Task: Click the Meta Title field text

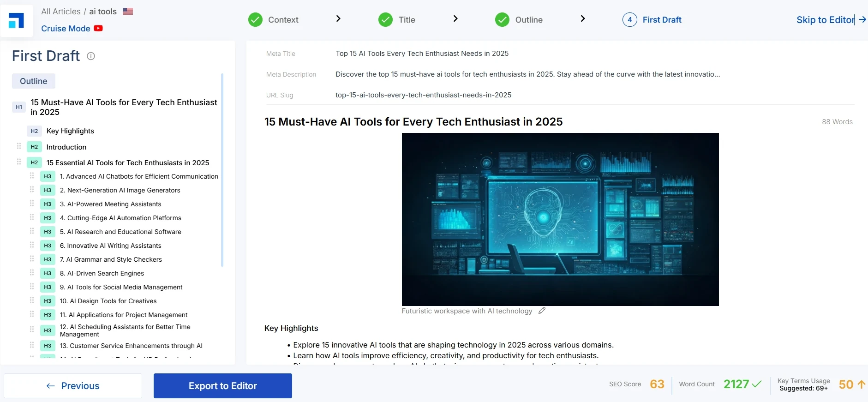Action: (x=422, y=54)
